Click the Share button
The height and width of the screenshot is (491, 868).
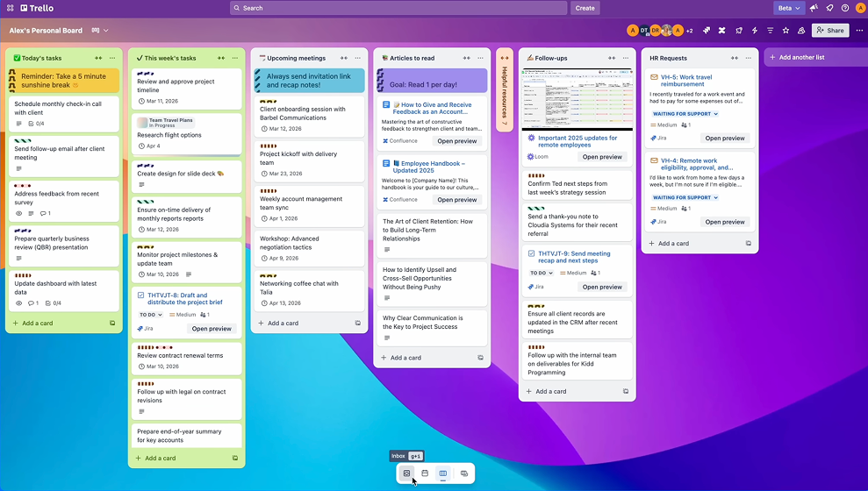click(x=830, y=31)
